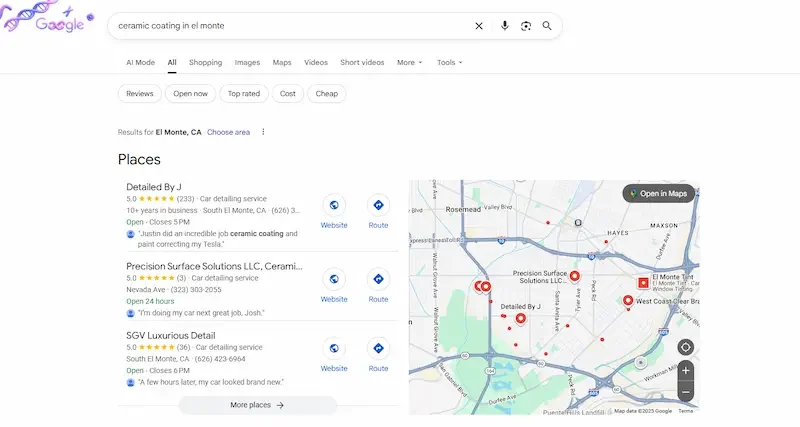The image size is (800, 427).
Task: Click the 'I'm doing my car next' review snippet
Action: click(201, 313)
